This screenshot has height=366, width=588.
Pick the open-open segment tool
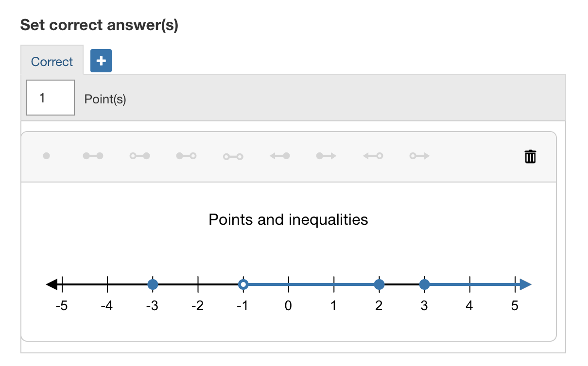point(233,156)
